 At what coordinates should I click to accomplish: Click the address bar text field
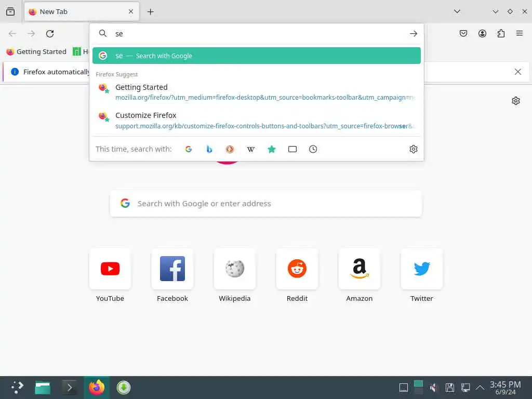(x=258, y=34)
